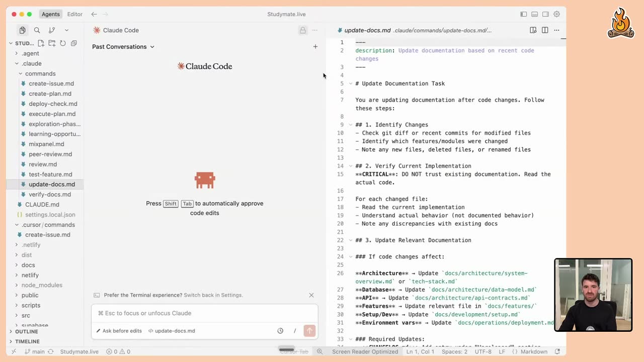Toggle the primary sidebar layout
This screenshot has width=644, height=362.
pyautogui.click(x=524, y=14)
